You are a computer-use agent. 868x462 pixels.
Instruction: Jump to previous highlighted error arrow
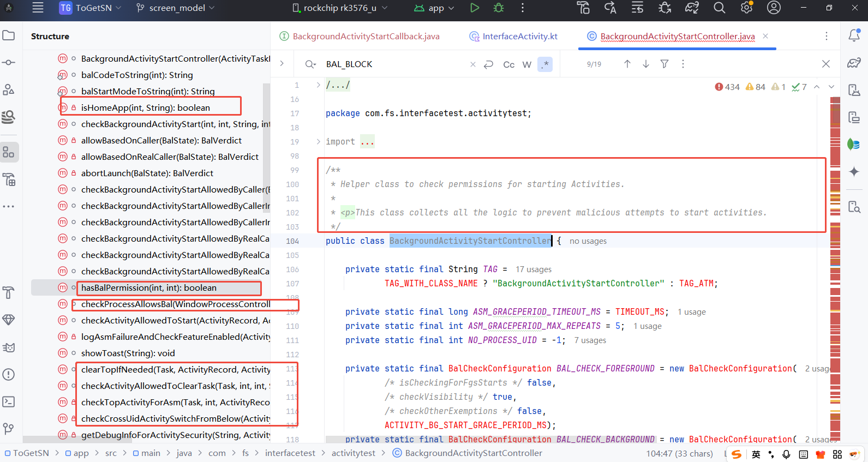tap(817, 87)
